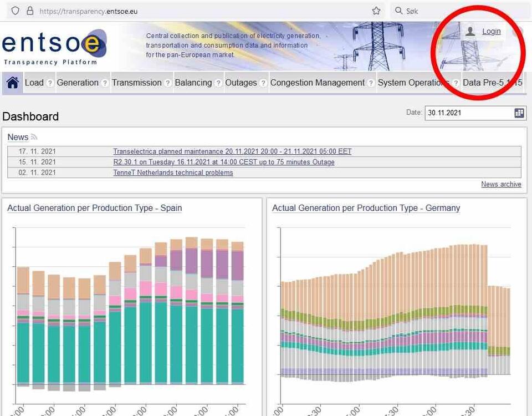Open the calendar date picker icon

(x=519, y=113)
